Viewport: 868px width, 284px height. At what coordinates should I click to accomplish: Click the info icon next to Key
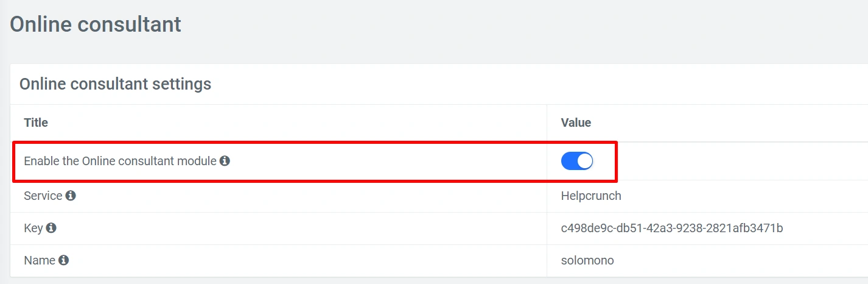point(51,229)
